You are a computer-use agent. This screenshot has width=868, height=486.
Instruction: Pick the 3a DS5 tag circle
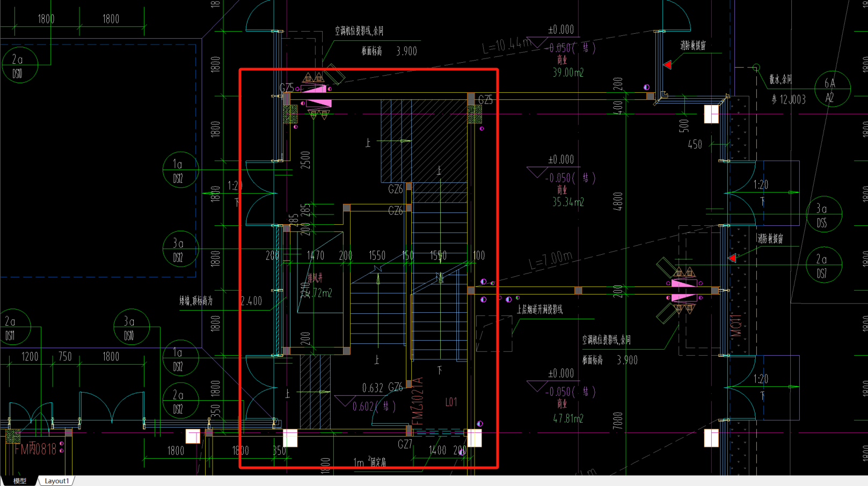824,215
